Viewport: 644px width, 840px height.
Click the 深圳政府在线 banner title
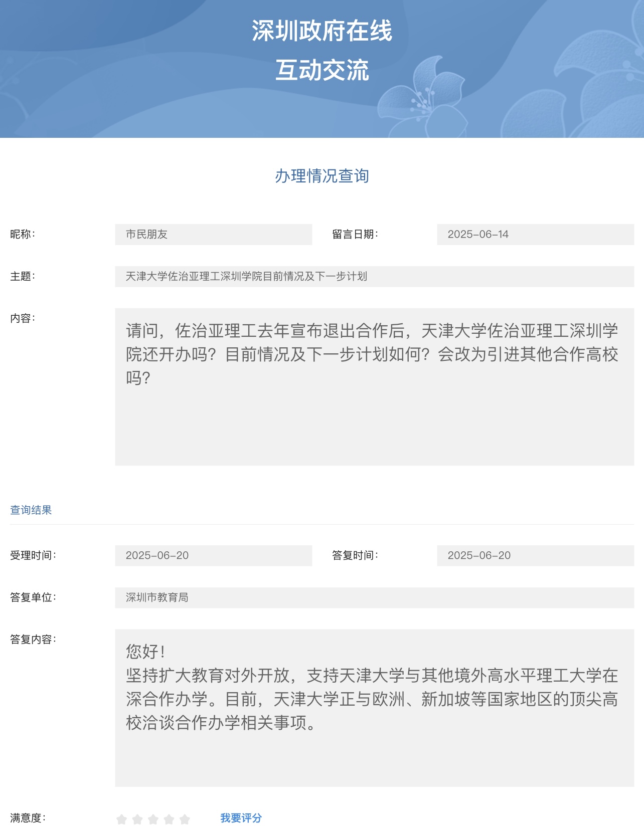click(x=322, y=31)
